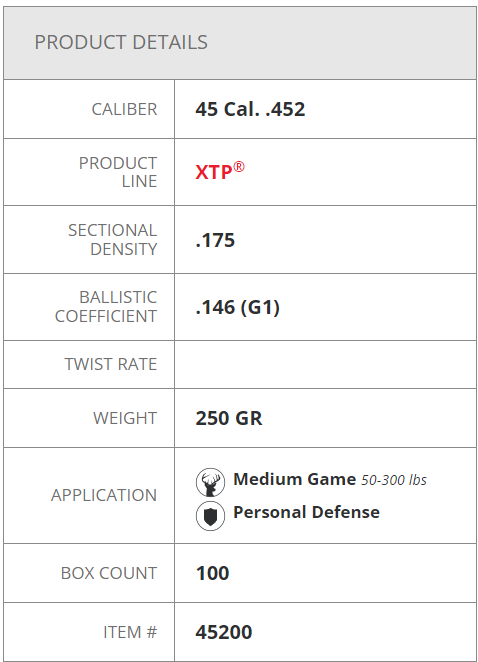Image resolution: width=478 pixels, height=662 pixels.
Task: Click the ITEM # row label
Action: [130, 632]
